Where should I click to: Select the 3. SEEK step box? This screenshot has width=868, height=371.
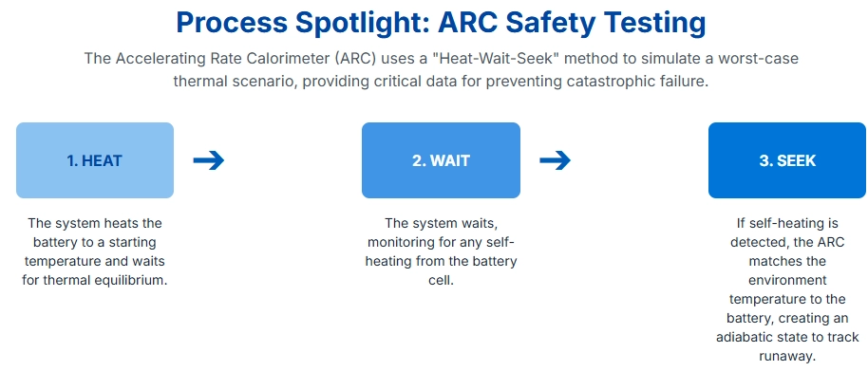pyautogui.click(x=787, y=160)
